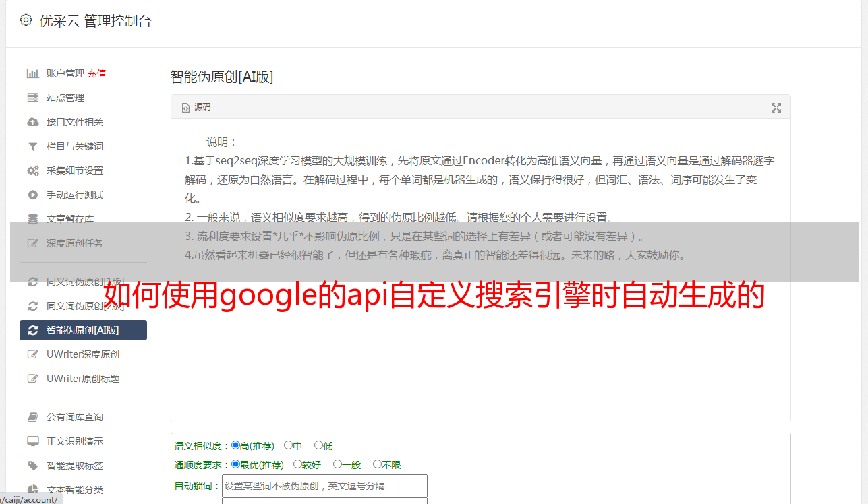Click the edit icon for UWriter原创标题

(32, 379)
